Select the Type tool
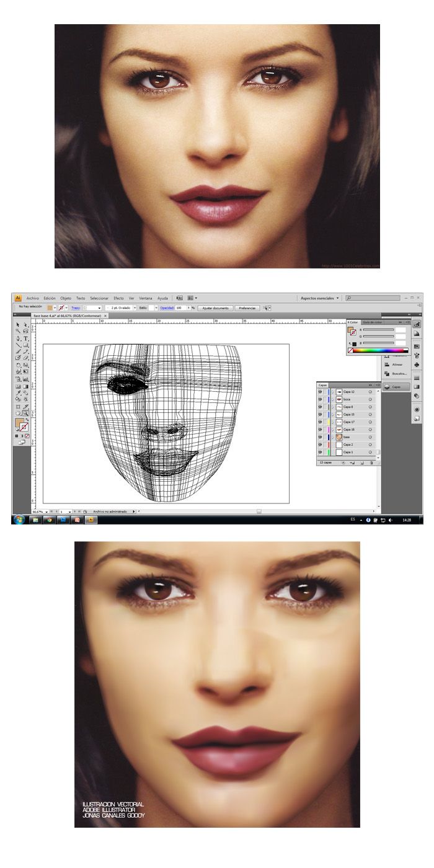434x868 pixels. (25, 339)
